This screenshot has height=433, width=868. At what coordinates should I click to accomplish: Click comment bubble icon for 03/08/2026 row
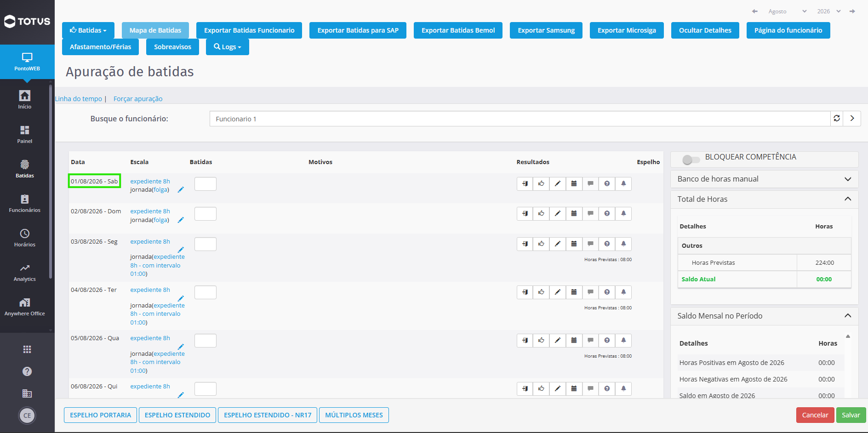[590, 244]
